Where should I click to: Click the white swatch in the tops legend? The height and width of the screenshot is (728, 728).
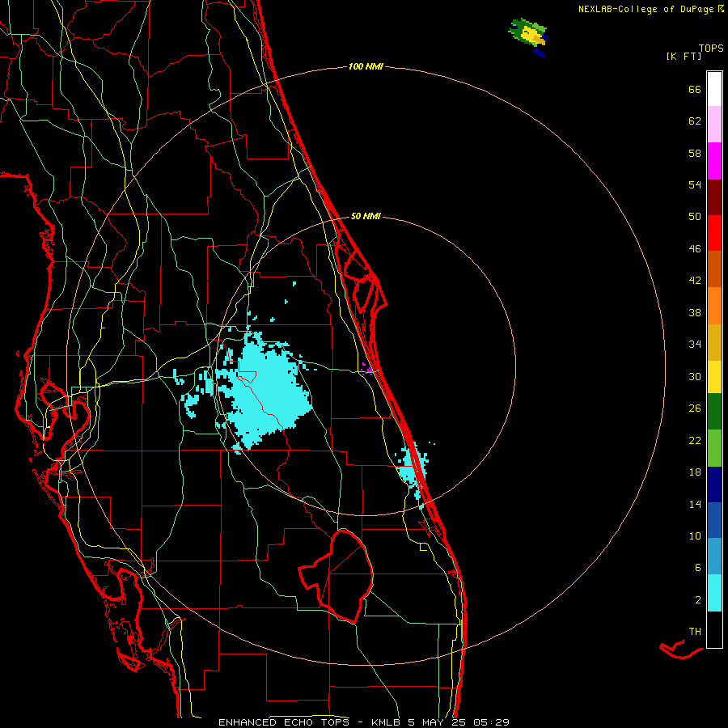714,89
